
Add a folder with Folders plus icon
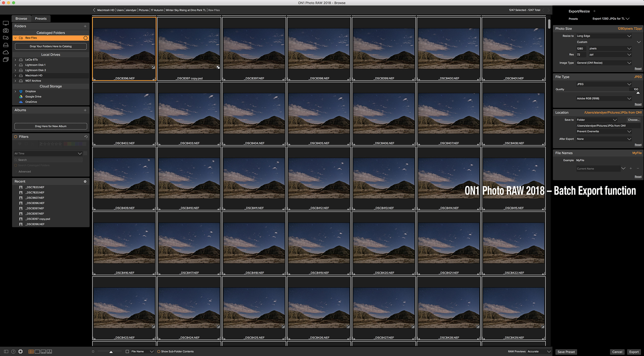[85, 26]
